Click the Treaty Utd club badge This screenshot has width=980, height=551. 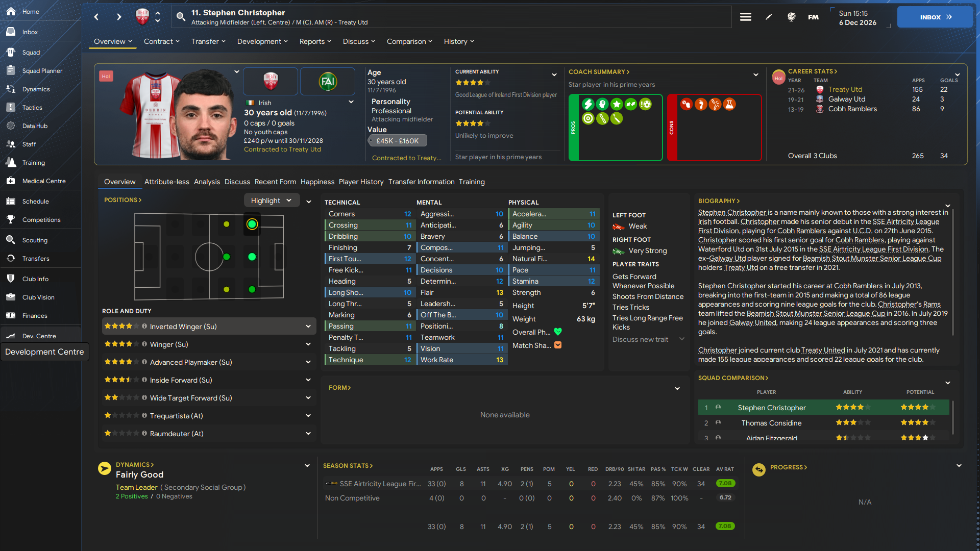coord(271,81)
